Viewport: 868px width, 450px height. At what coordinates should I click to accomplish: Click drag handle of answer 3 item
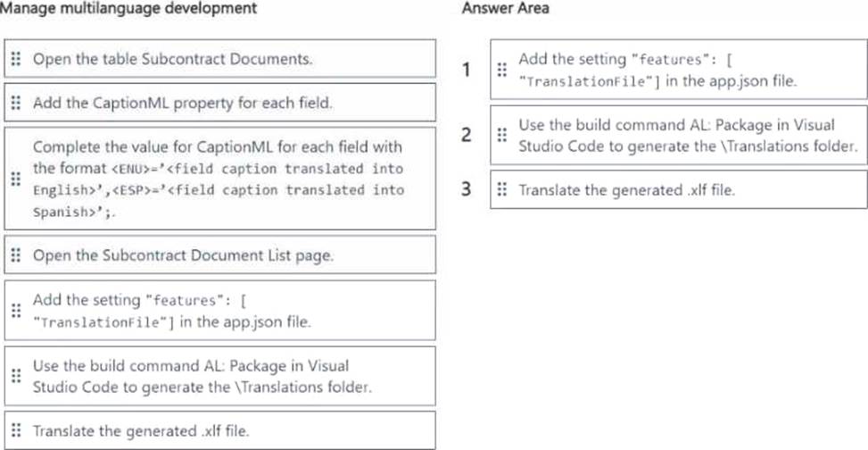point(502,189)
